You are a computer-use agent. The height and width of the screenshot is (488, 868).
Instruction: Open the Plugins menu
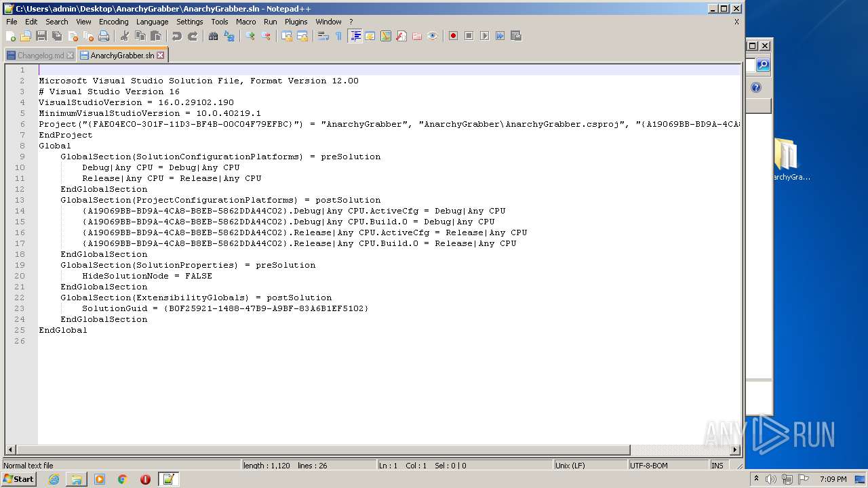(x=296, y=22)
